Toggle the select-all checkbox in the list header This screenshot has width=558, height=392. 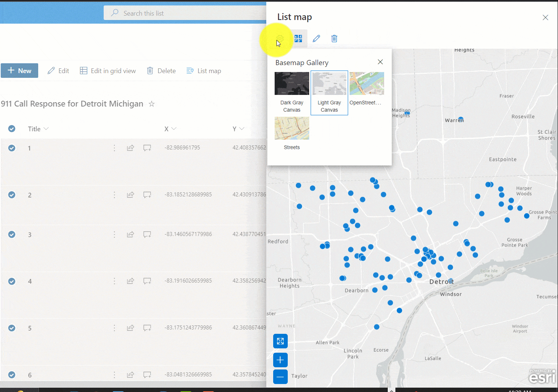point(12,128)
